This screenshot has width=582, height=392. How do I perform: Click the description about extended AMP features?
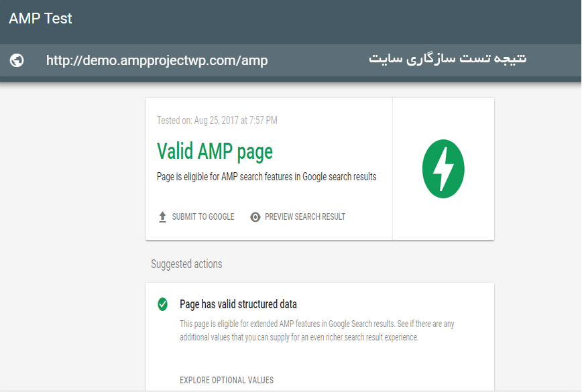tap(317, 330)
